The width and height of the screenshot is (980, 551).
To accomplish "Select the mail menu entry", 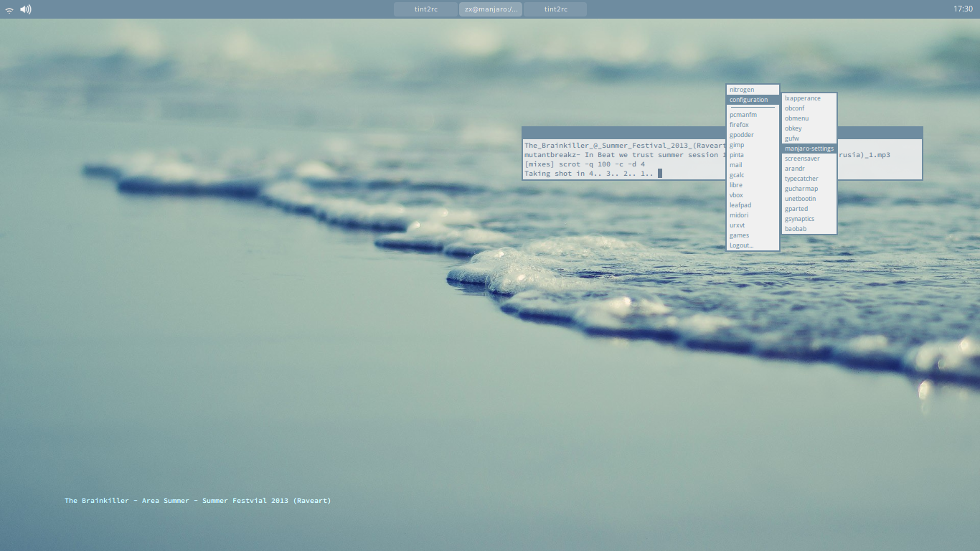I will coord(753,165).
